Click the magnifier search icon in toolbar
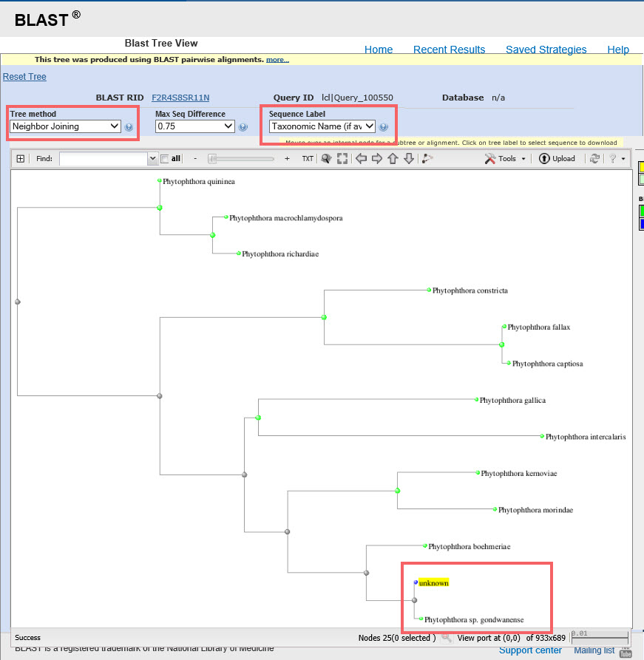644x660 pixels. click(x=326, y=159)
